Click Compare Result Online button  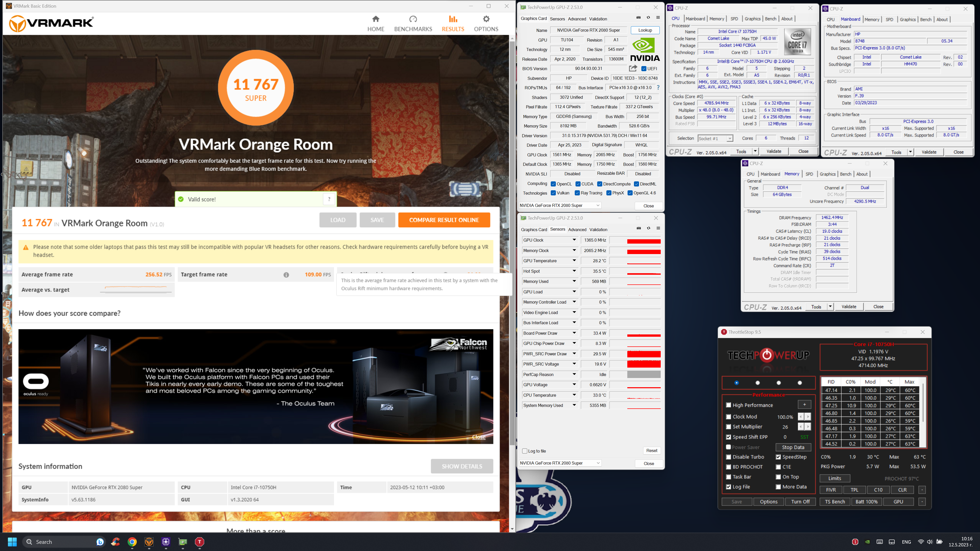tap(444, 220)
